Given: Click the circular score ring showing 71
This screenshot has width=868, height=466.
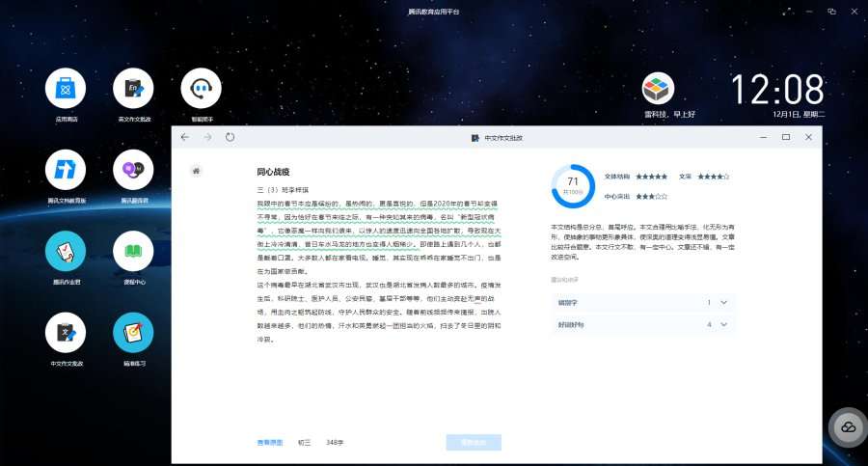Looking at the screenshot, I should [573, 185].
